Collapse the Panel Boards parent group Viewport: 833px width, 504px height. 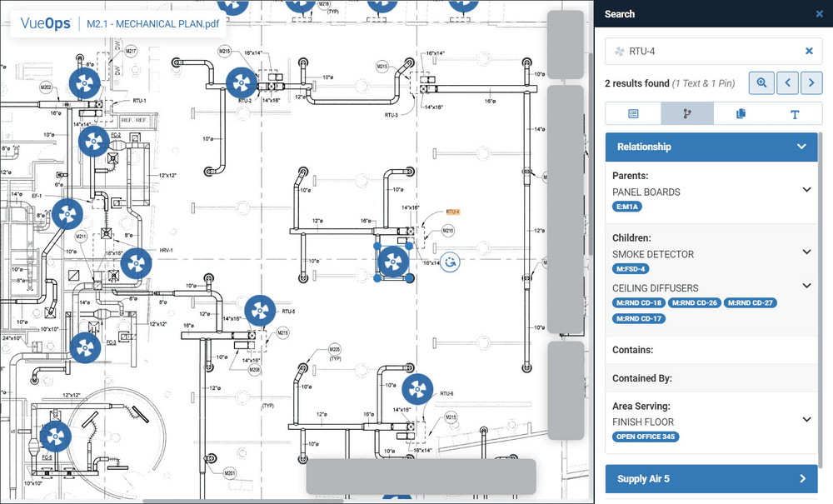(x=806, y=190)
